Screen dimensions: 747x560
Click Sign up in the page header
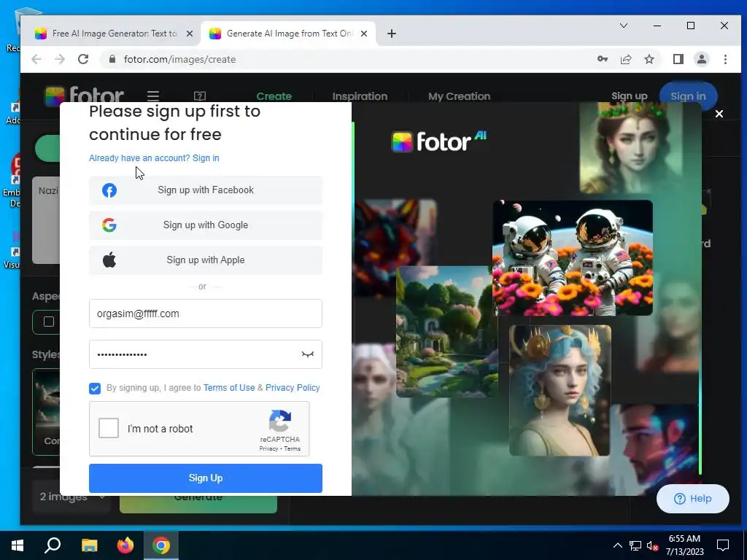pyautogui.click(x=630, y=96)
